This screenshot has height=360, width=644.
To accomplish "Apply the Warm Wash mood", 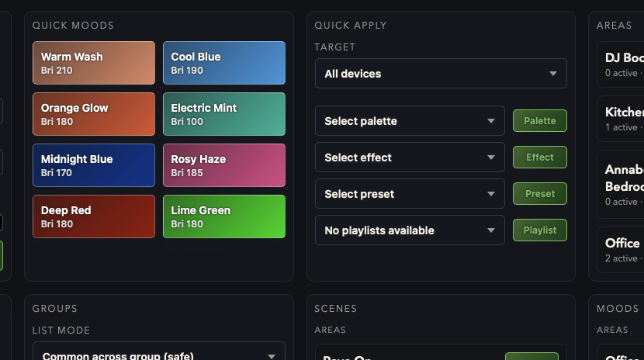I will coord(94,63).
